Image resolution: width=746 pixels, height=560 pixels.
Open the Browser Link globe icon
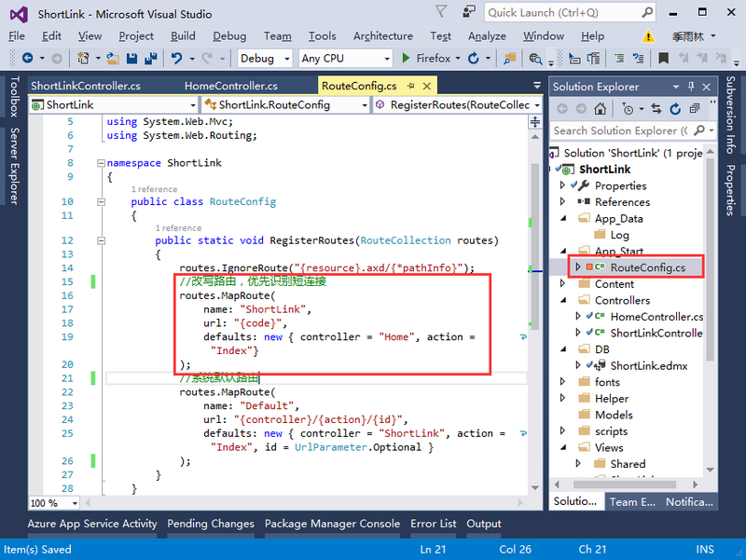[x=535, y=58]
